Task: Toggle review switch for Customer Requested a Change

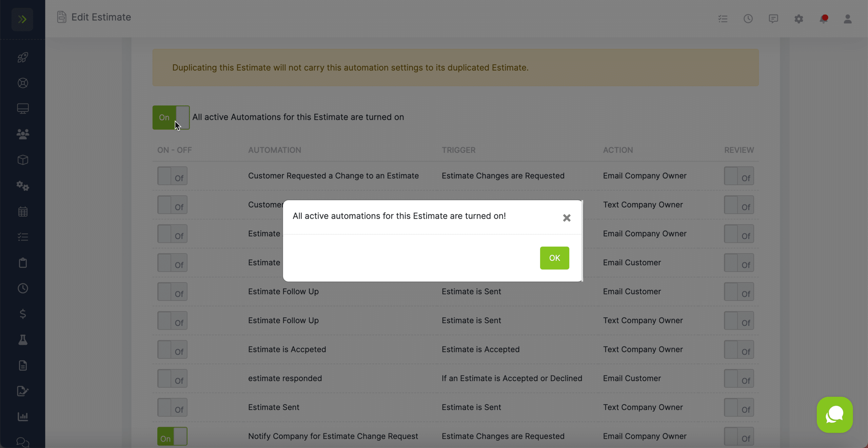Action: (x=739, y=176)
